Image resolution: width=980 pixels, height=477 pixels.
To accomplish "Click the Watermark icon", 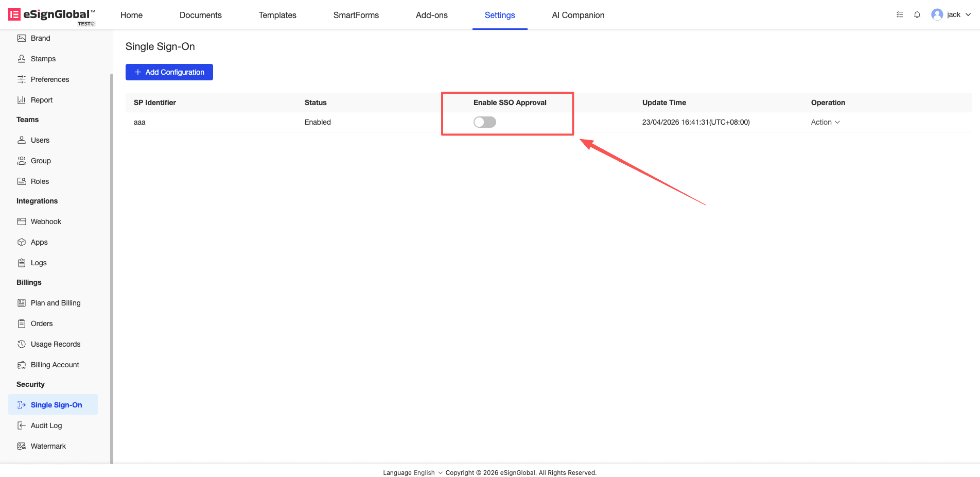I will point(22,446).
